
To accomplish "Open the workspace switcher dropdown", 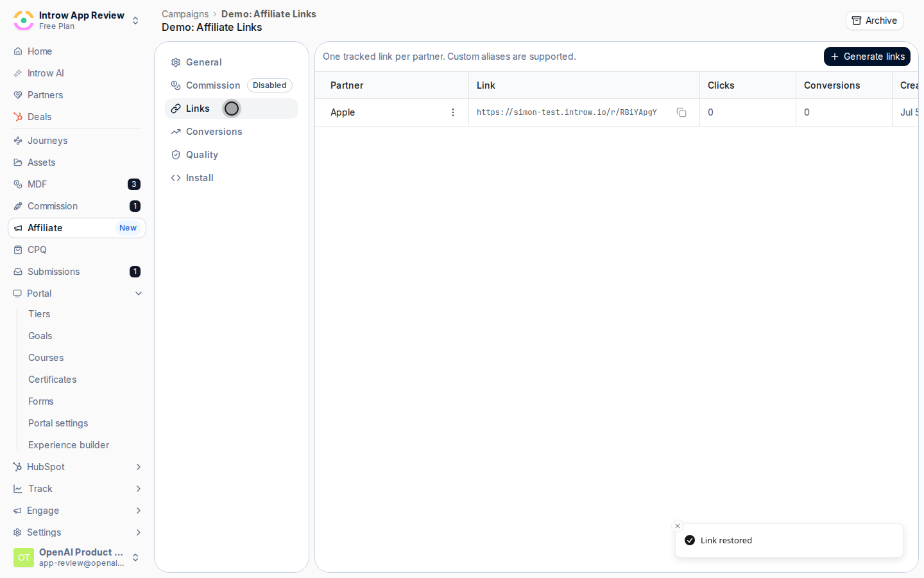I will pos(135,21).
